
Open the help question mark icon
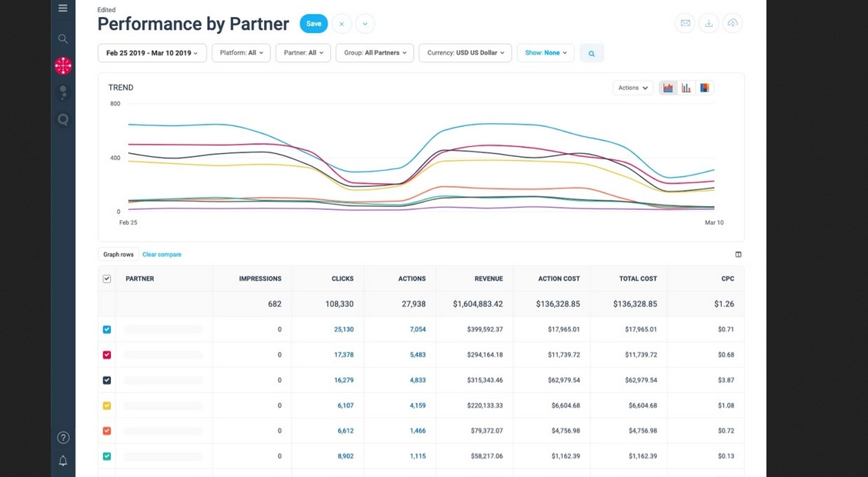[63, 438]
